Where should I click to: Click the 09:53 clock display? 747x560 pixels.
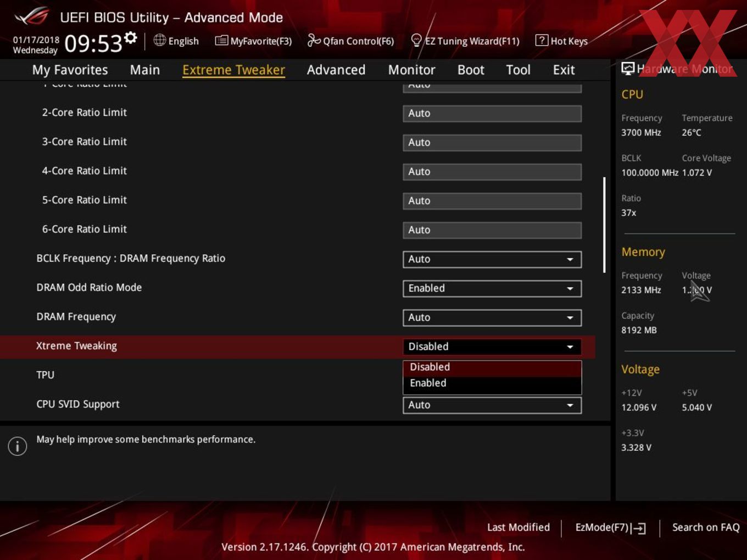[x=93, y=43]
